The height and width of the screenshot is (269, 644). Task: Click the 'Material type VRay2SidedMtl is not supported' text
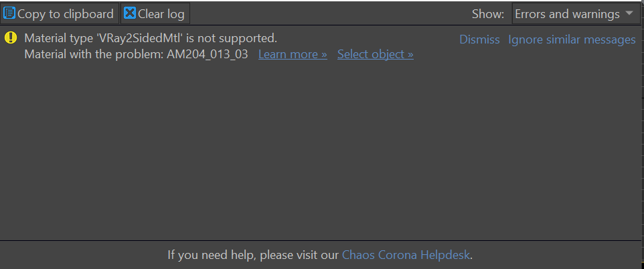pyautogui.click(x=151, y=38)
